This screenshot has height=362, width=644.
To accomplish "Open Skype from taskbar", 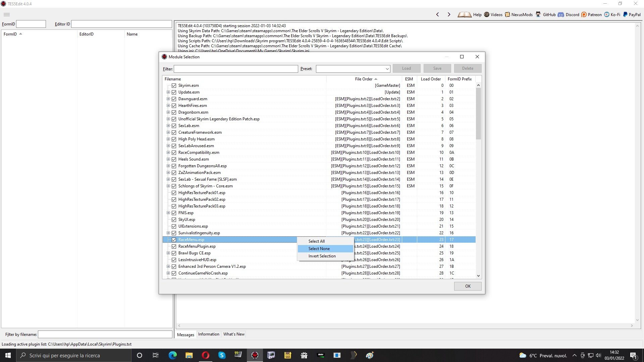I will (x=222, y=355).
